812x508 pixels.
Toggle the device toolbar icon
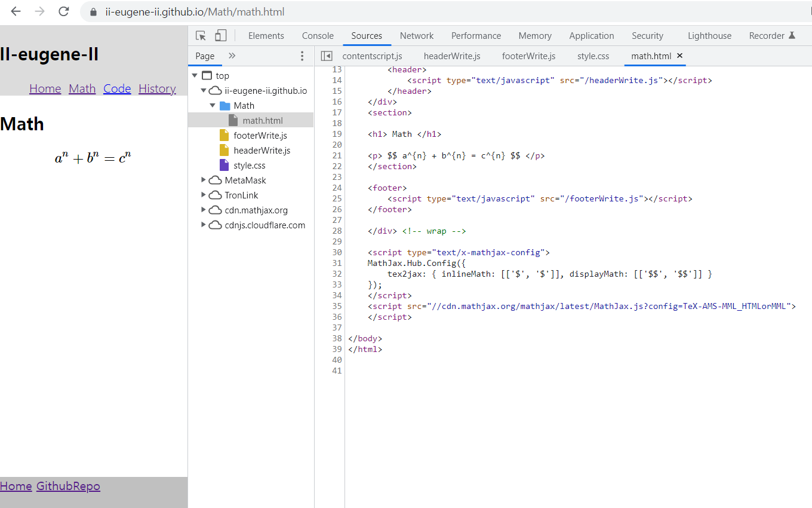click(x=220, y=36)
